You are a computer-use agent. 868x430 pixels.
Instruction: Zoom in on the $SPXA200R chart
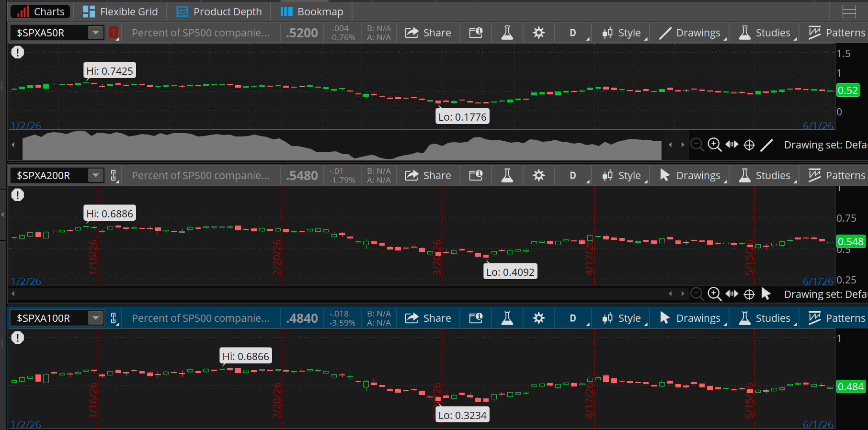tap(715, 294)
